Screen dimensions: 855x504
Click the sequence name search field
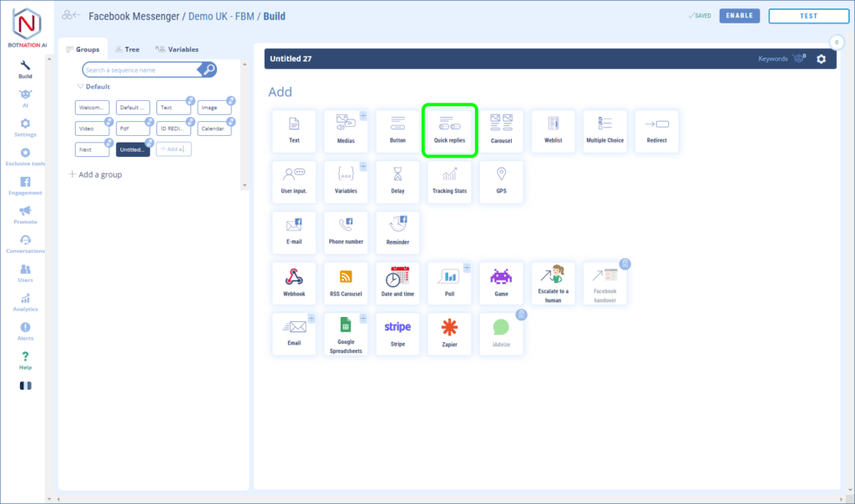142,70
